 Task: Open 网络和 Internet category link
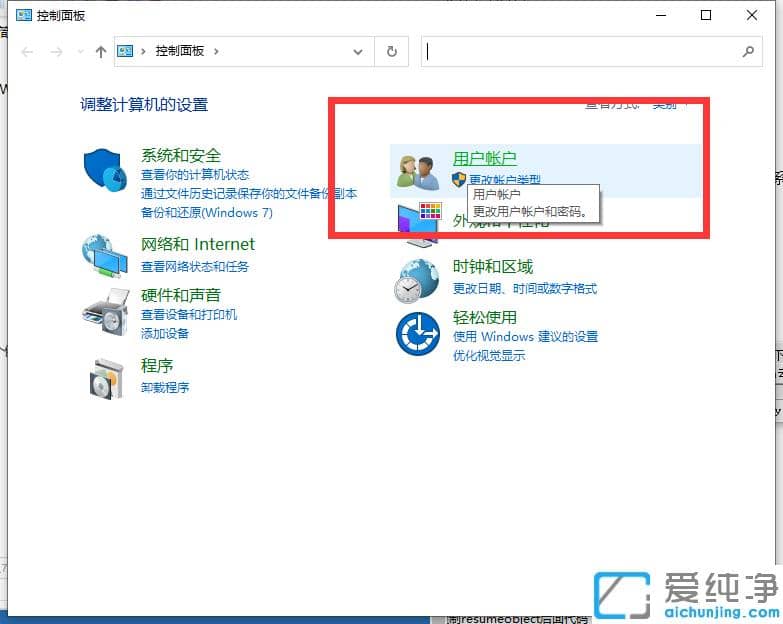coord(198,244)
